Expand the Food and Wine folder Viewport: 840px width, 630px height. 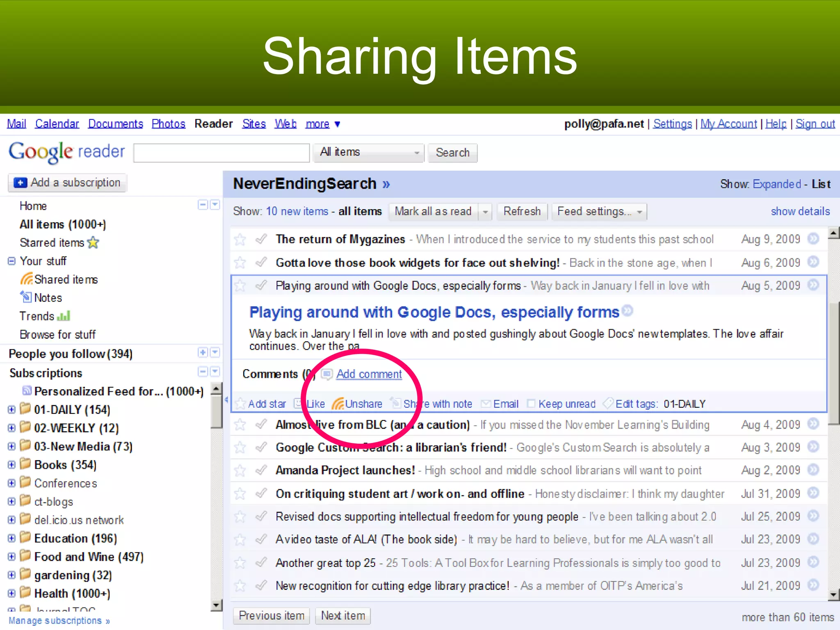11,557
